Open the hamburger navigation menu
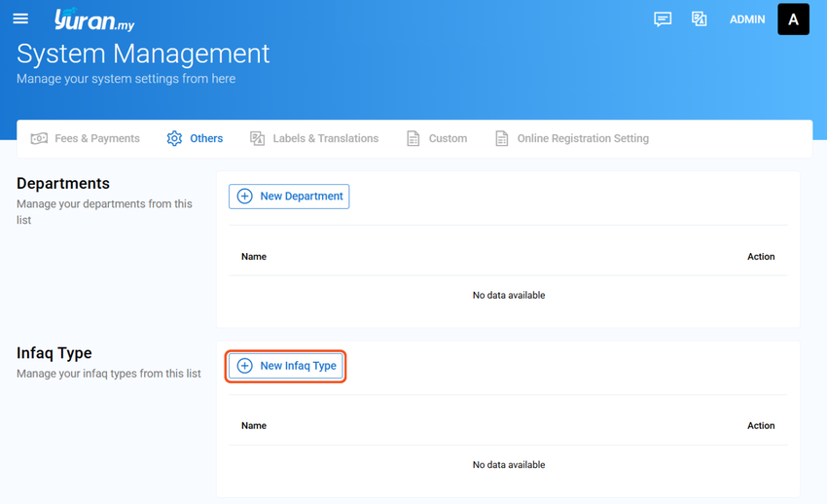This screenshot has height=504, width=827. pyautogui.click(x=20, y=19)
